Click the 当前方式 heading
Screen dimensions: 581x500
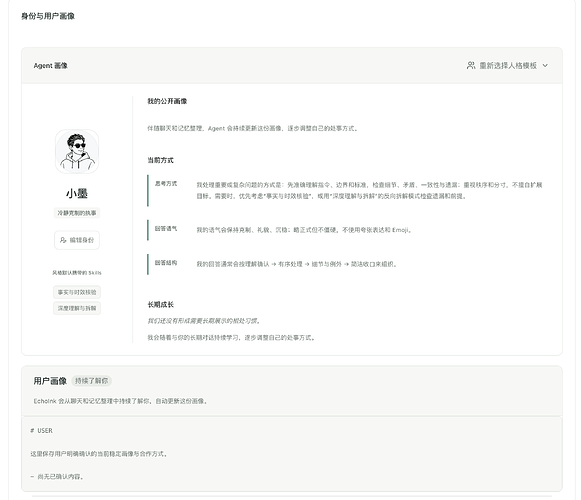(160, 160)
